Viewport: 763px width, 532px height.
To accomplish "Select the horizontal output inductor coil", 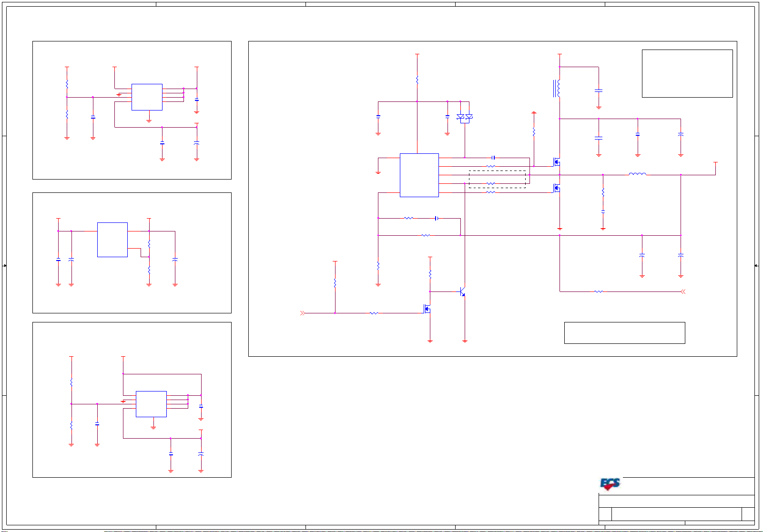I will 638,174.
